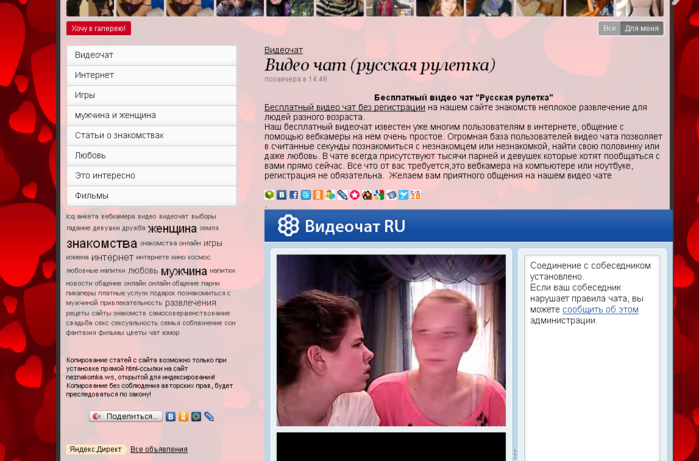Click VKontakte share icon under article
The width and height of the screenshot is (699, 461).
281,195
